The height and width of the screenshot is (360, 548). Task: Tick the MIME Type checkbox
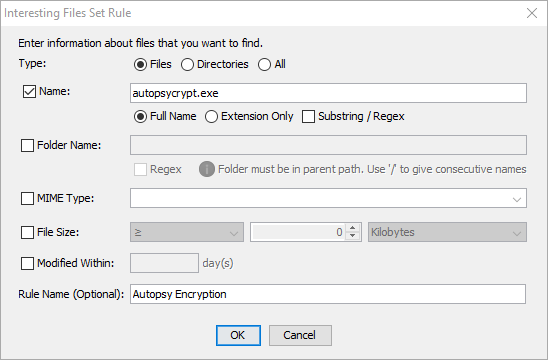27,199
